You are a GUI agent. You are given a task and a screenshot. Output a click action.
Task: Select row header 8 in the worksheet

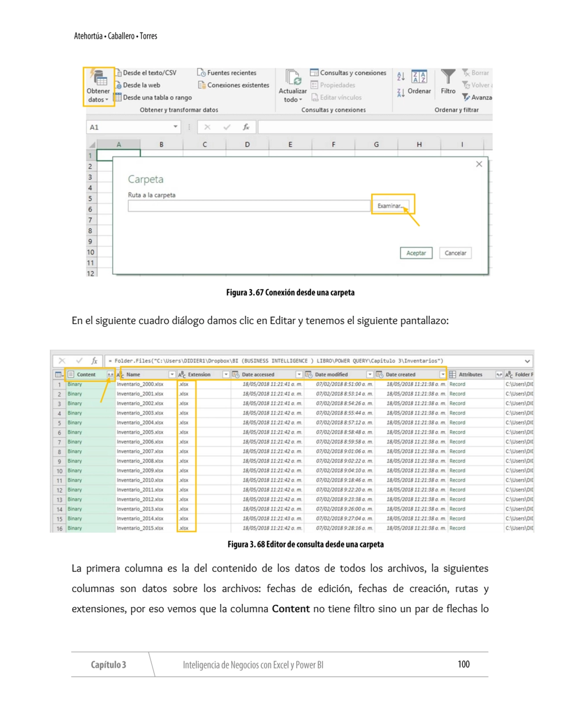(90, 231)
